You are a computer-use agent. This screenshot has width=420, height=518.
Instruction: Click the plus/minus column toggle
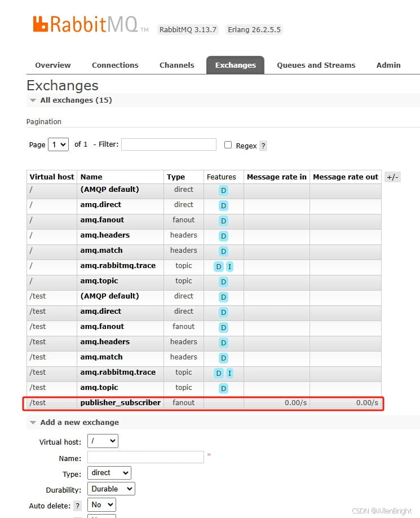(392, 177)
